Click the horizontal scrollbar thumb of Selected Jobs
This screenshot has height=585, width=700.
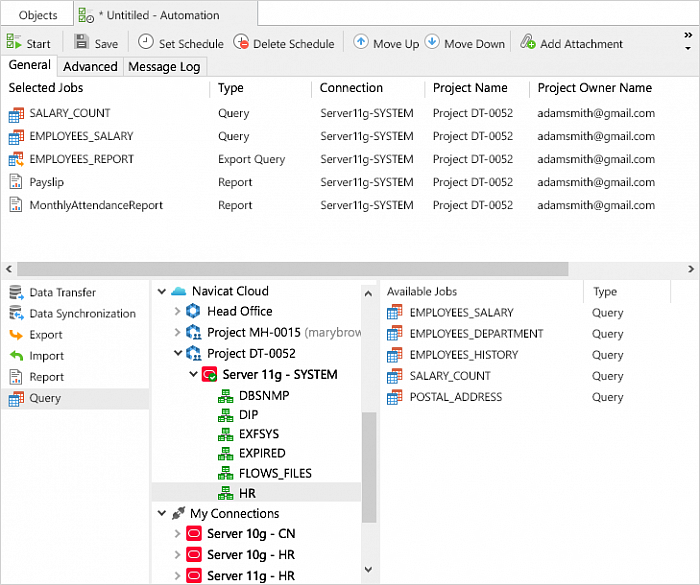coord(292,269)
